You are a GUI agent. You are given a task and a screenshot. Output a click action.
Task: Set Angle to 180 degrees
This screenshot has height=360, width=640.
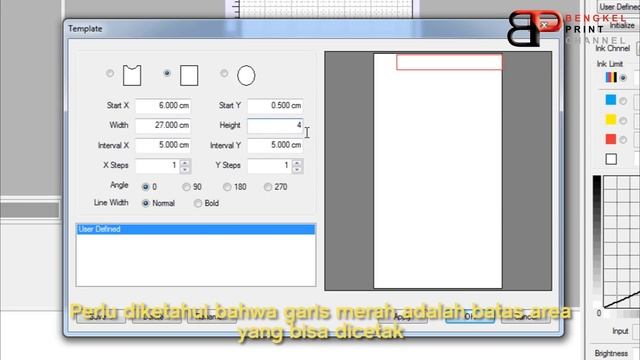(227, 187)
